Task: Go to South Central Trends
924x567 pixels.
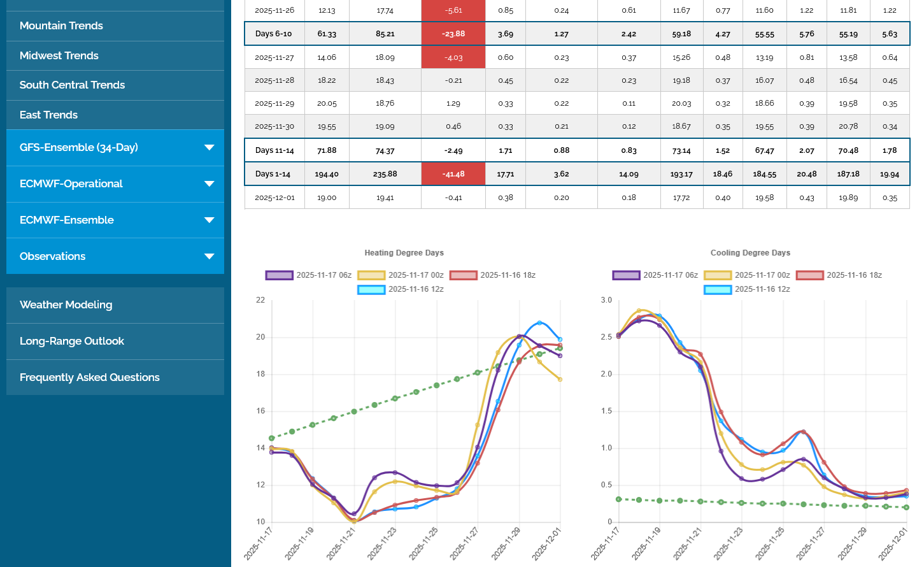Action: click(72, 85)
